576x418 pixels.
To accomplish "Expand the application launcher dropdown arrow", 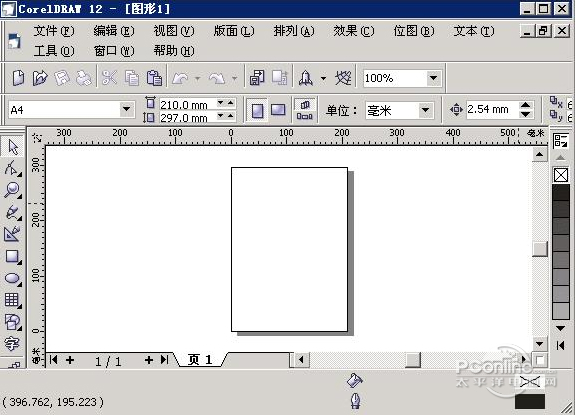I will click(323, 78).
